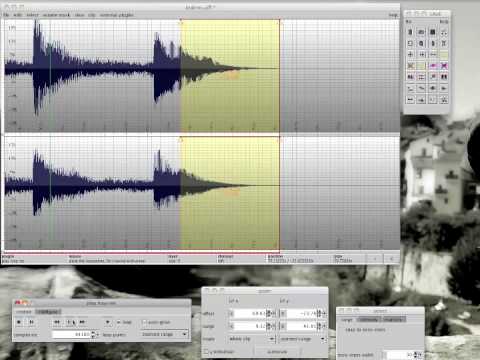Select the top-right icon of tool palette
This screenshot has height=360, width=480.
[444, 32]
